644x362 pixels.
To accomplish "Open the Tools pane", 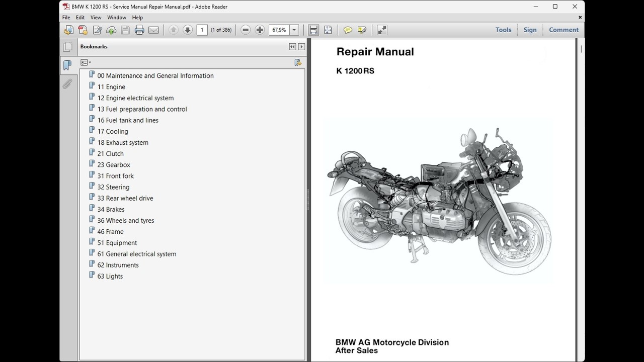I will (x=503, y=30).
